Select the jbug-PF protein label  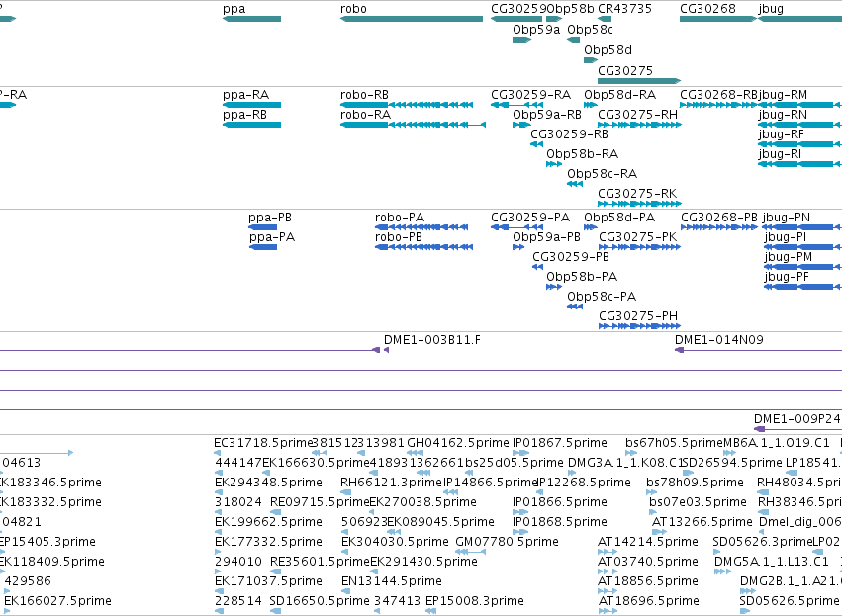tap(787, 277)
